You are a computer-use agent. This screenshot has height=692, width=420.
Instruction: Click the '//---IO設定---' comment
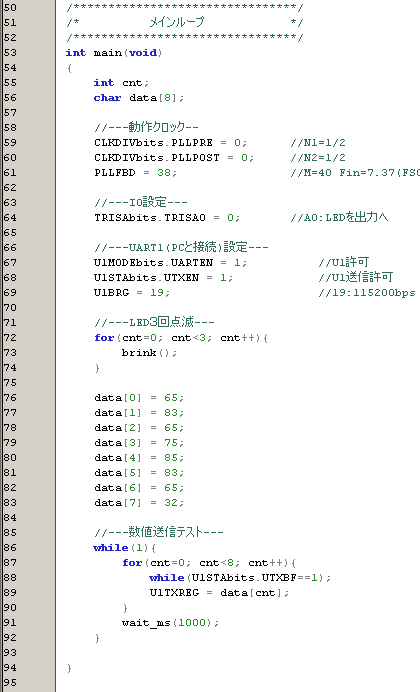(141, 202)
